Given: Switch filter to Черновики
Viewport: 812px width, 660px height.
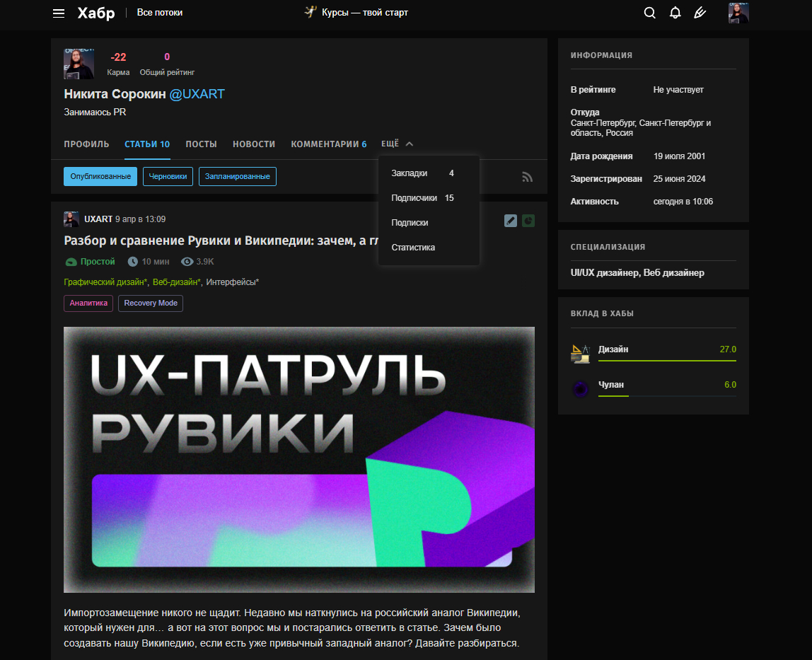Looking at the screenshot, I should pos(168,176).
